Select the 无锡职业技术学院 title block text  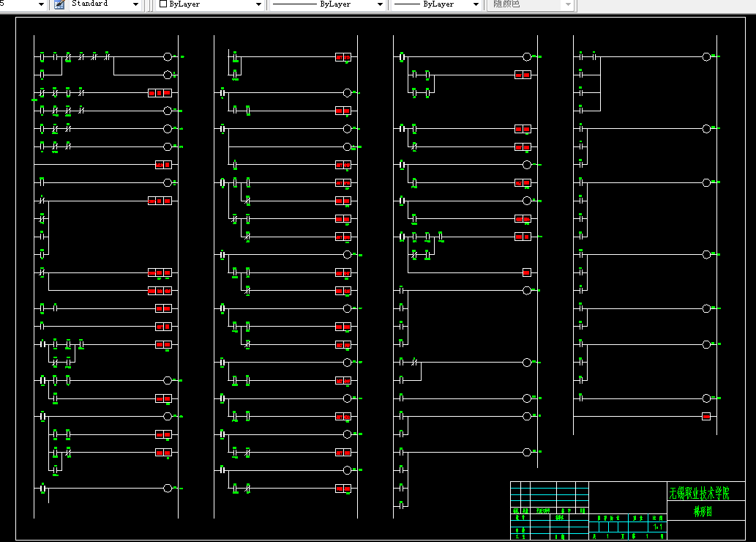tap(699, 493)
